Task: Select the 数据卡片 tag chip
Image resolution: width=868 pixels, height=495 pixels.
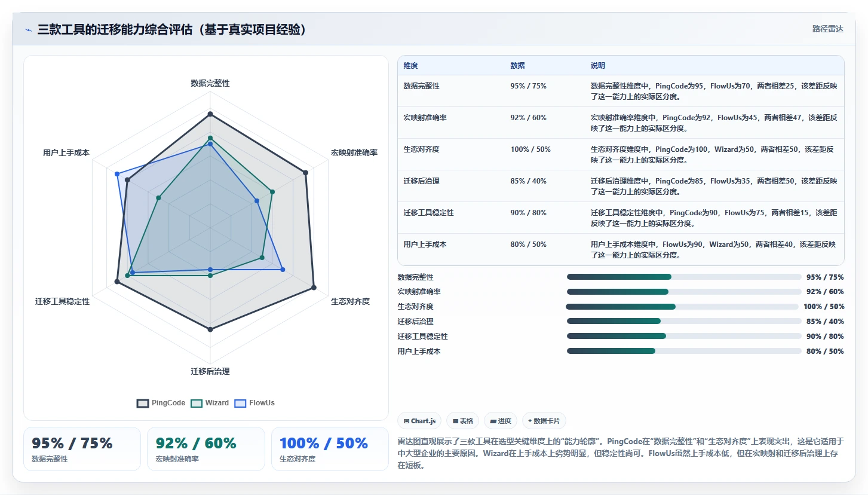Action: pyautogui.click(x=544, y=421)
